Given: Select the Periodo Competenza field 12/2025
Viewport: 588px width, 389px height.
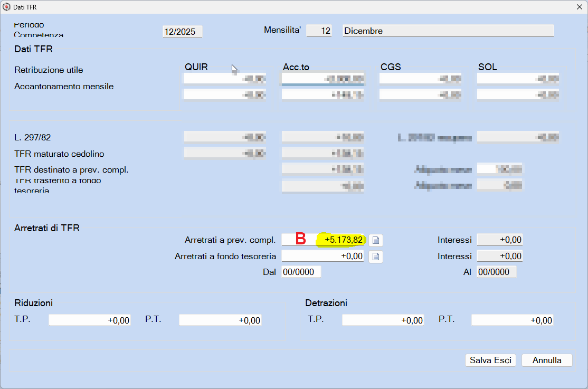Looking at the screenshot, I should pyautogui.click(x=182, y=32).
